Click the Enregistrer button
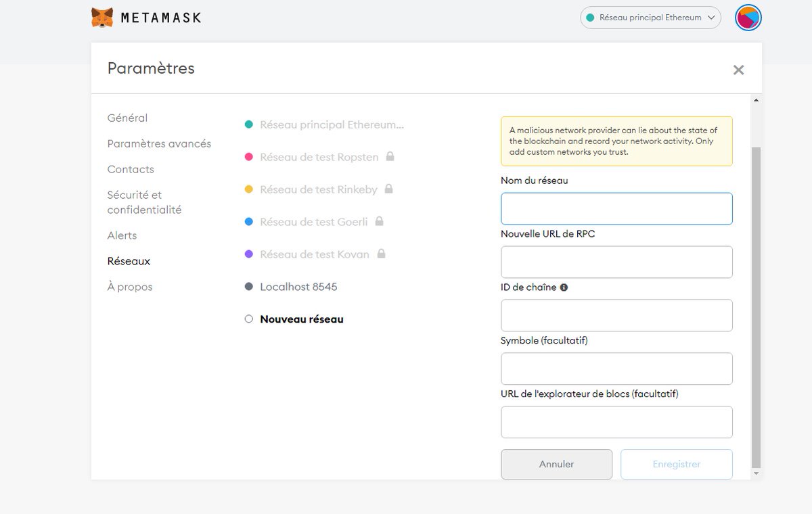 pyautogui.click(x=677, y=464)
